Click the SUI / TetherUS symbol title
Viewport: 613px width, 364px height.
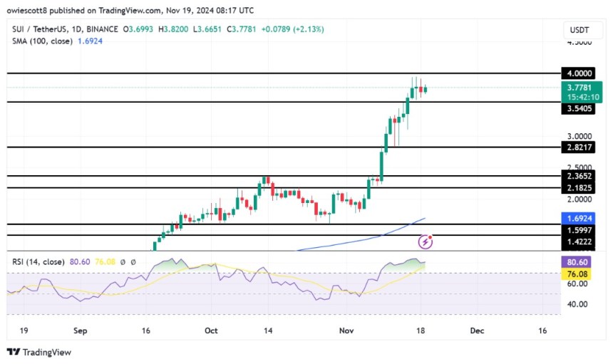coord(39,29)
